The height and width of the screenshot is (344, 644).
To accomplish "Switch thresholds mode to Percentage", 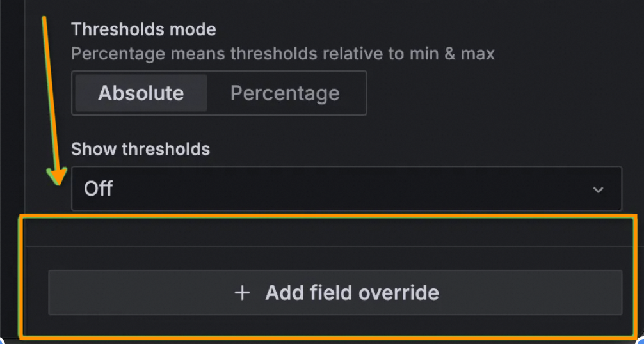I will 285,93.
